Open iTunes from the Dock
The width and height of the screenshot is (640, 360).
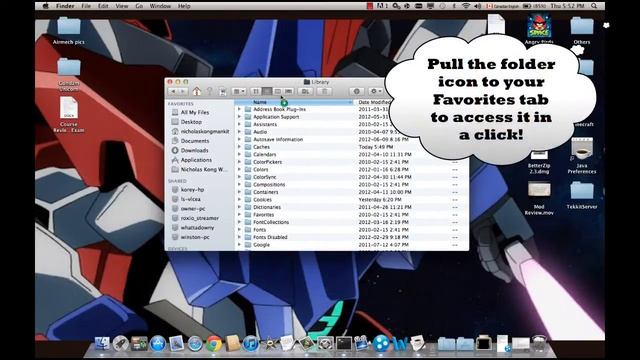(251, 344)
